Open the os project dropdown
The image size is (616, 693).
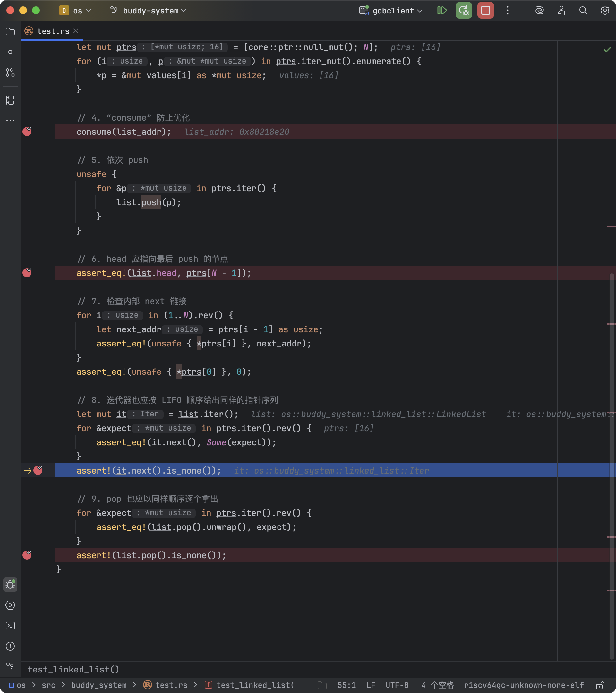click(75, 11)
